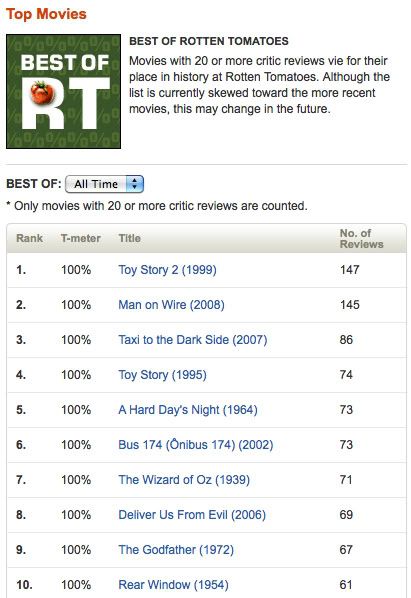Open A Hard Day's Night (1964)
The height and width of the screenshot is (598, 411).
tap(188, 410)
